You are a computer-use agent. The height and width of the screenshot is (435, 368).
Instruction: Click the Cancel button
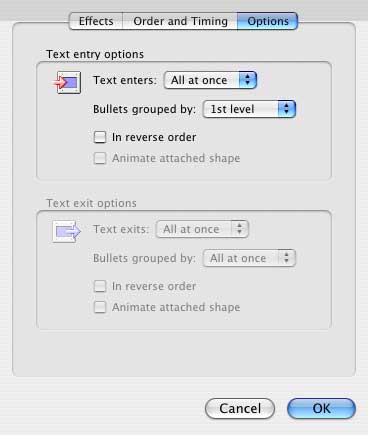click(x=240, y=408)
